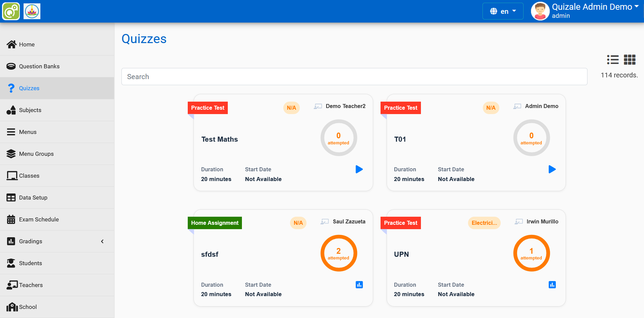Switch to list view layout
This screenshot has width=644, height=318.
(x=613, y=60)
